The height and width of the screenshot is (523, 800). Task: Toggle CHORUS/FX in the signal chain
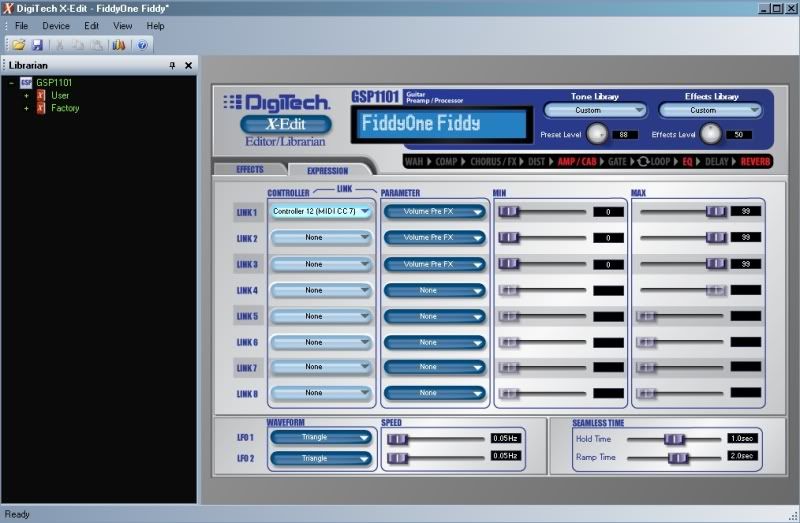click(x=493, y=162)
